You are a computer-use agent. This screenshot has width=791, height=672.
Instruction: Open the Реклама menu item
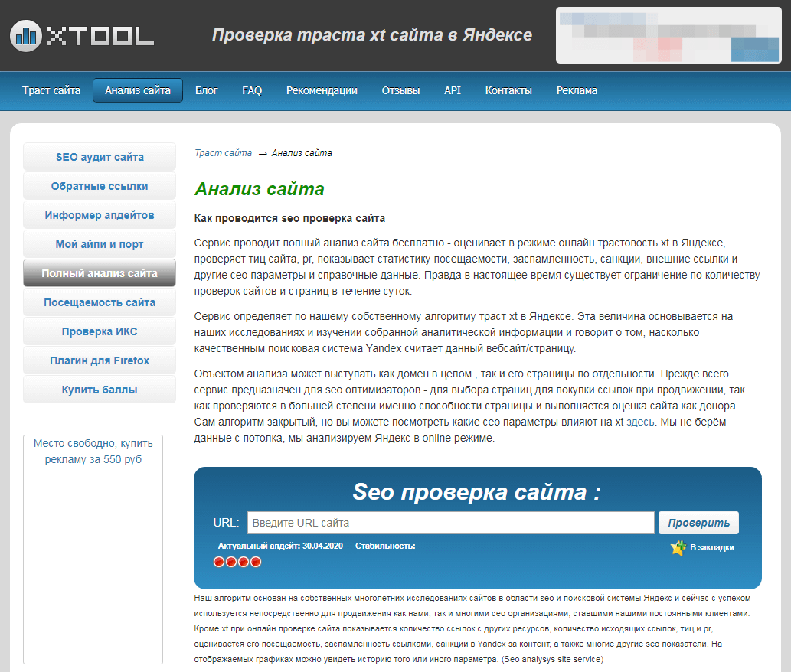pyautogui.click(x=577, y=90)
